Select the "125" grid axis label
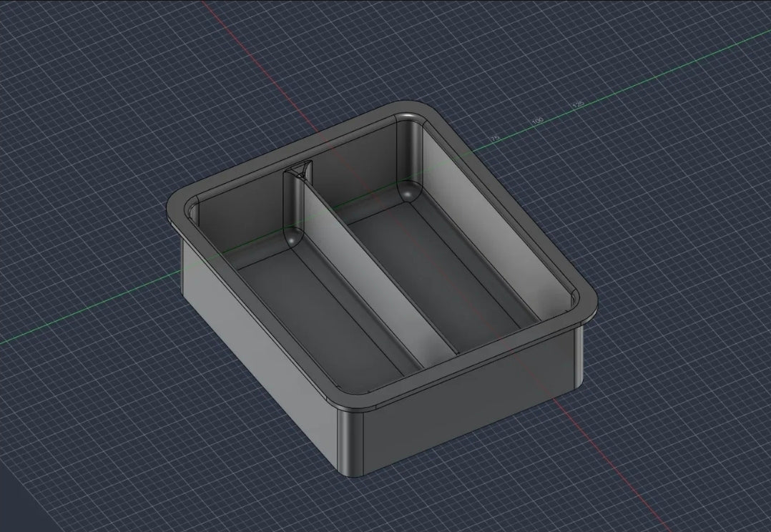 (x=578, y=104)
